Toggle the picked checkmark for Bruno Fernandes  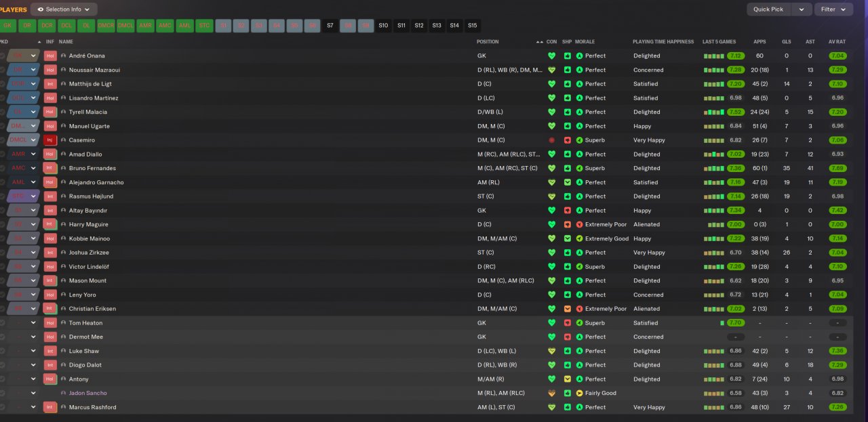[2, 168]
